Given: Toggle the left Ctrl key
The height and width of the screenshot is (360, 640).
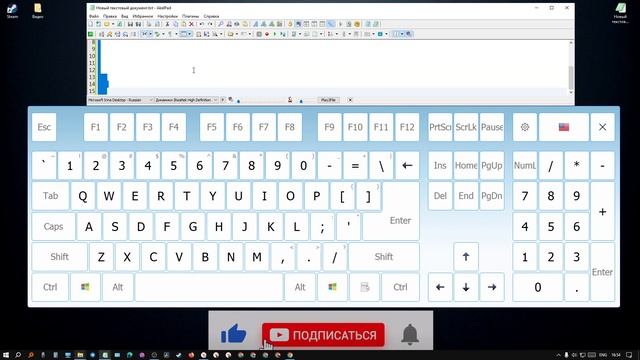Looking at the screenshot, I should tap(50, 287).
